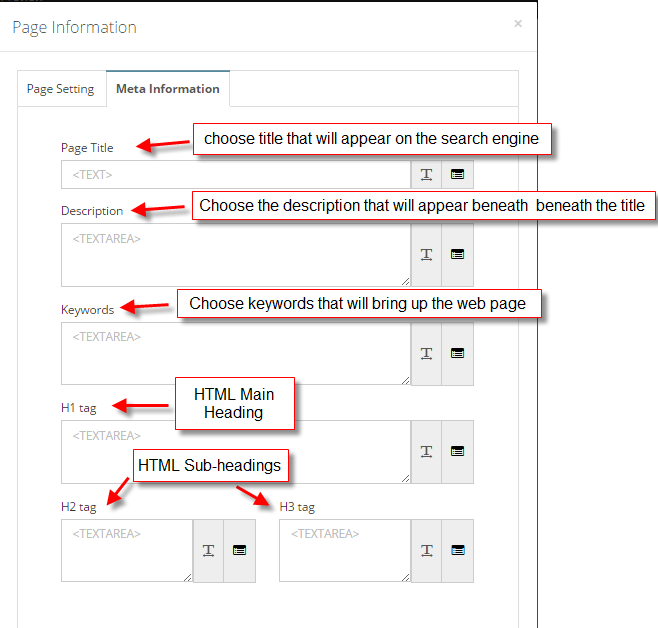Click the H2 tag label
Screen dimensions: 658x628
click(x=79, y=507)
